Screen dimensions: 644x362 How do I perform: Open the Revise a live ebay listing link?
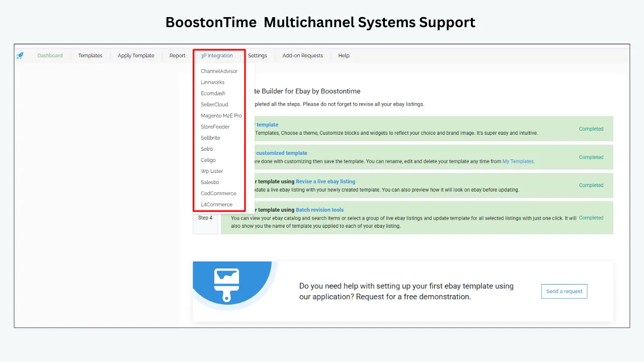point(326,182)
